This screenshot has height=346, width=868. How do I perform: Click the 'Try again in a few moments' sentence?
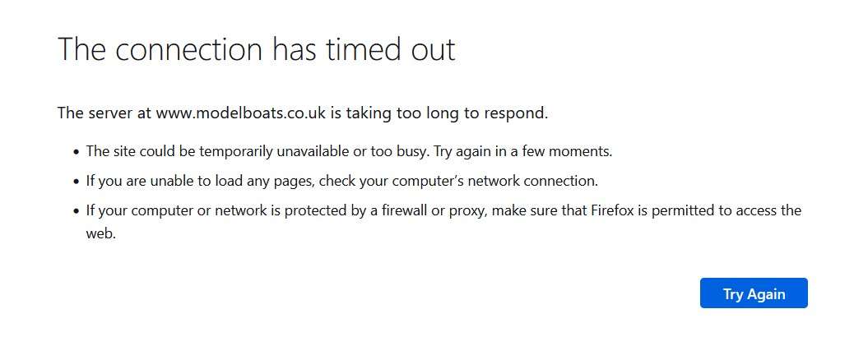(523, 152)
